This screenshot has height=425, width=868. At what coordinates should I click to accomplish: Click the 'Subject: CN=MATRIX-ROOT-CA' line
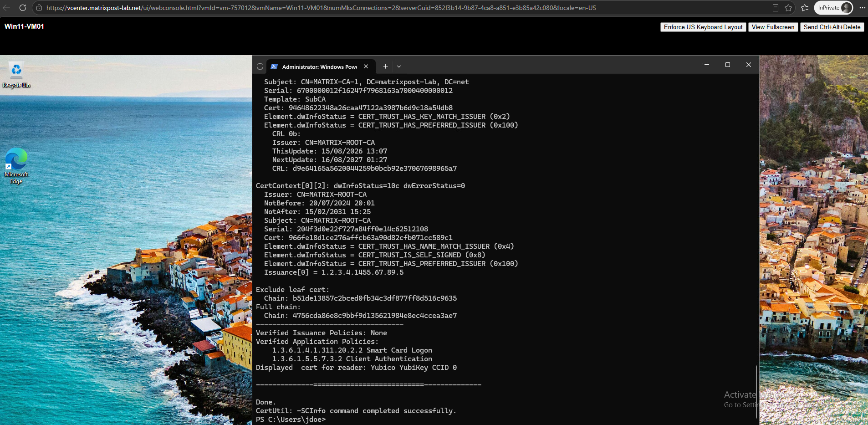(x=317, y=220)
